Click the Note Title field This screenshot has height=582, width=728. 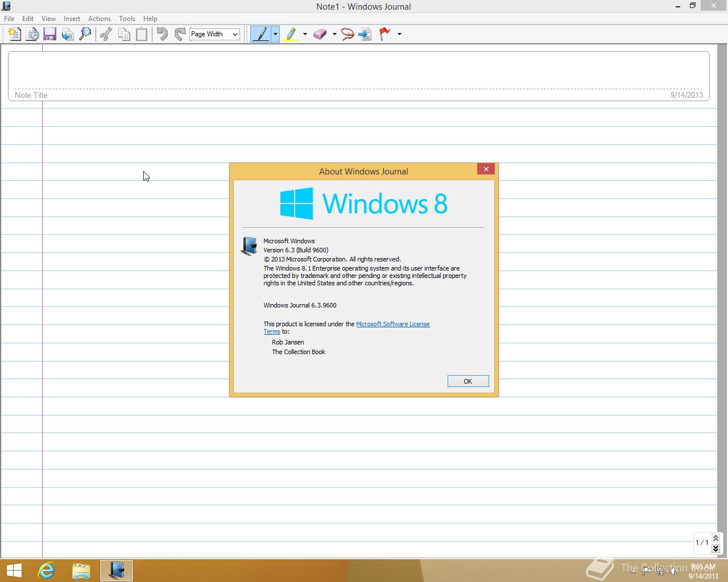(x=359, y=76)
